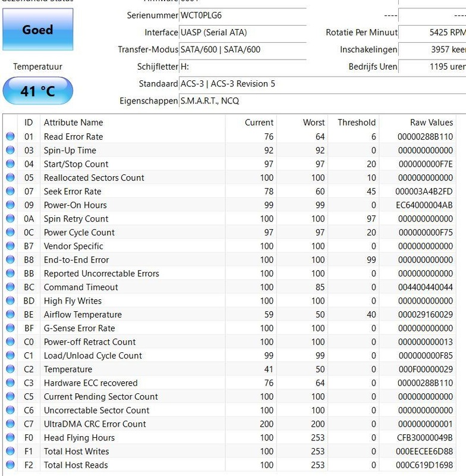Click the status orb for G-Sense Error Rate
Viewport: 466px width, 476px height.
click(10, 328)
